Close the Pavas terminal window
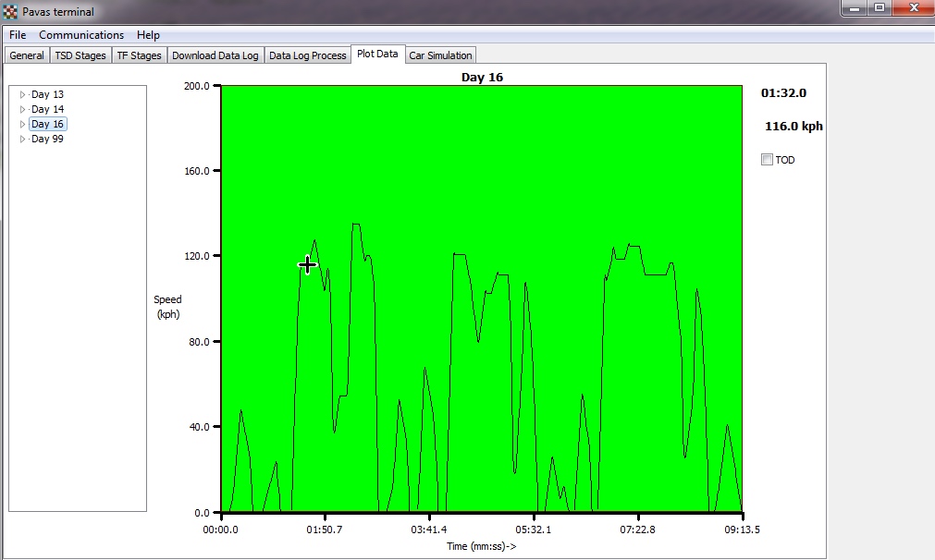935x560 pixels. pos(913,8)
